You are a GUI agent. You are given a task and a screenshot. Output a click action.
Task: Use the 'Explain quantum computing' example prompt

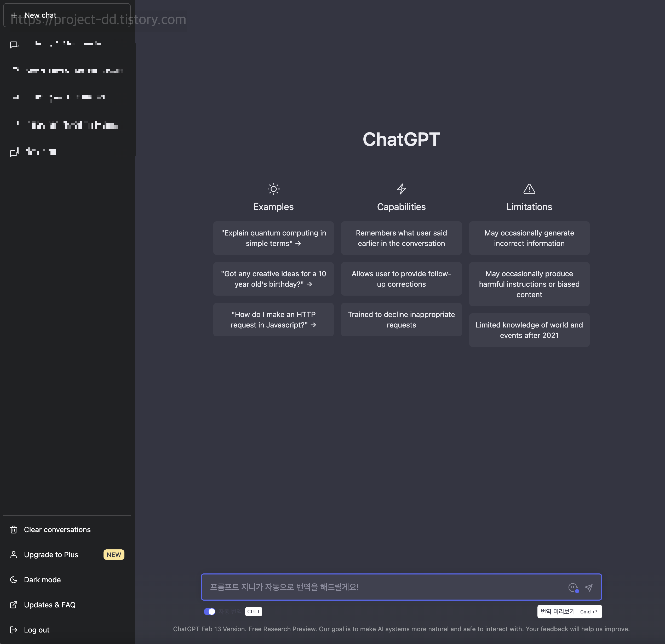[273, 238]
